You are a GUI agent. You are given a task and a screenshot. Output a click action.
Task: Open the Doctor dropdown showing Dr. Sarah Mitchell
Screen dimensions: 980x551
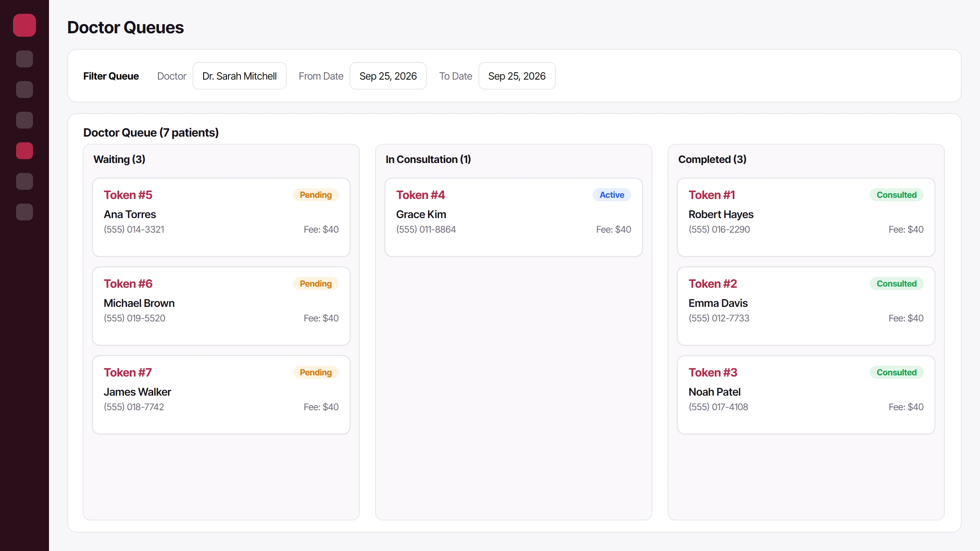click(x=239, y=76)
